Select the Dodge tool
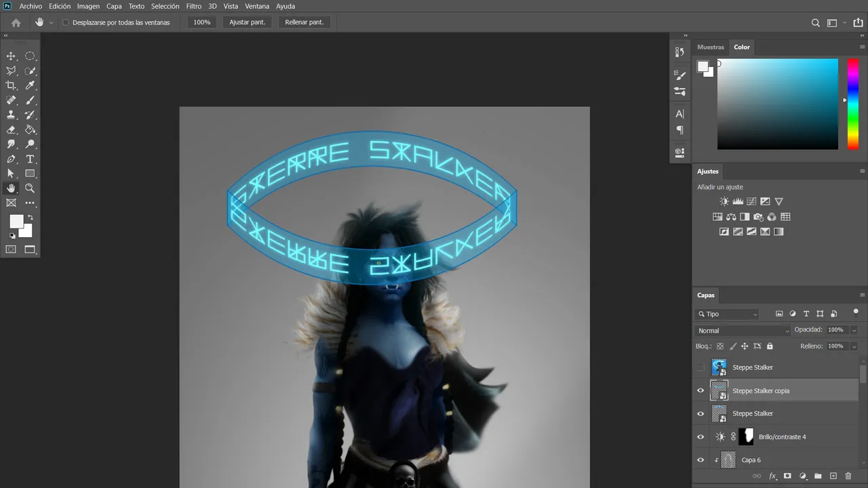The image size is (868, 488). (x=30, y=144)
